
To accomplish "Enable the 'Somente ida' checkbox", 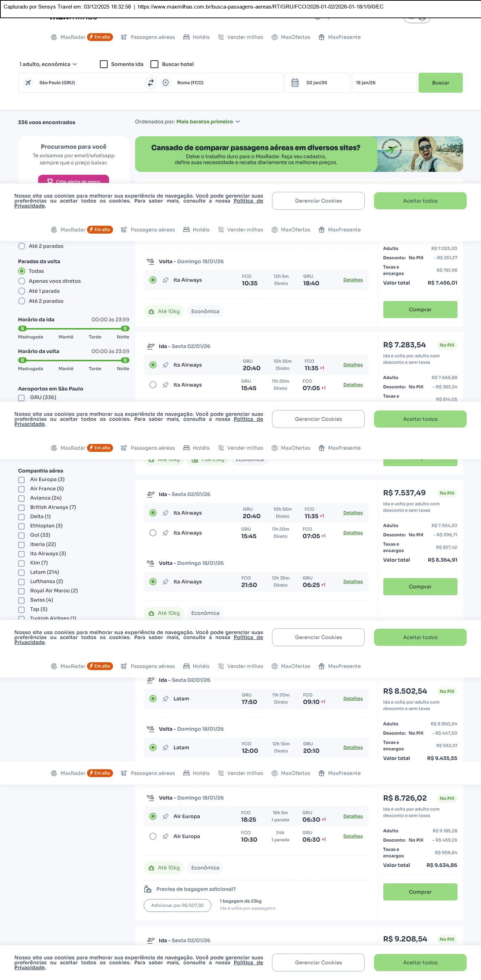I will (x=103, y=64).
